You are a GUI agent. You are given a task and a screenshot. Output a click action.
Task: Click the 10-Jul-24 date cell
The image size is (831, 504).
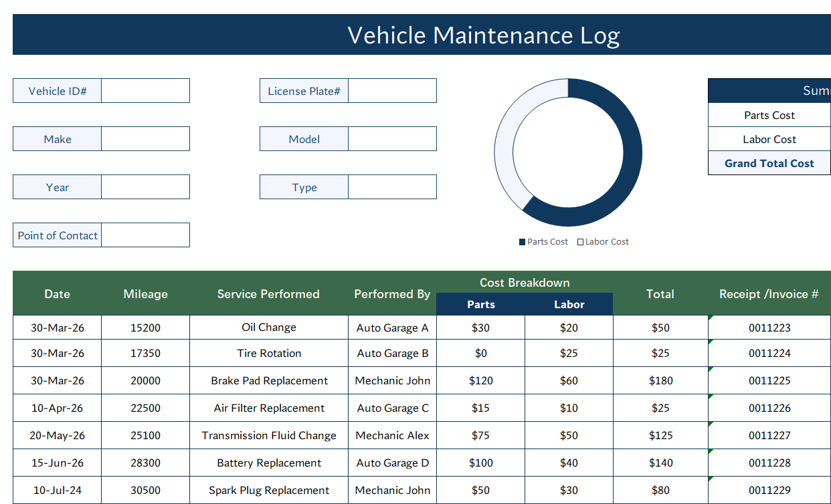click(x=58, y=490)
